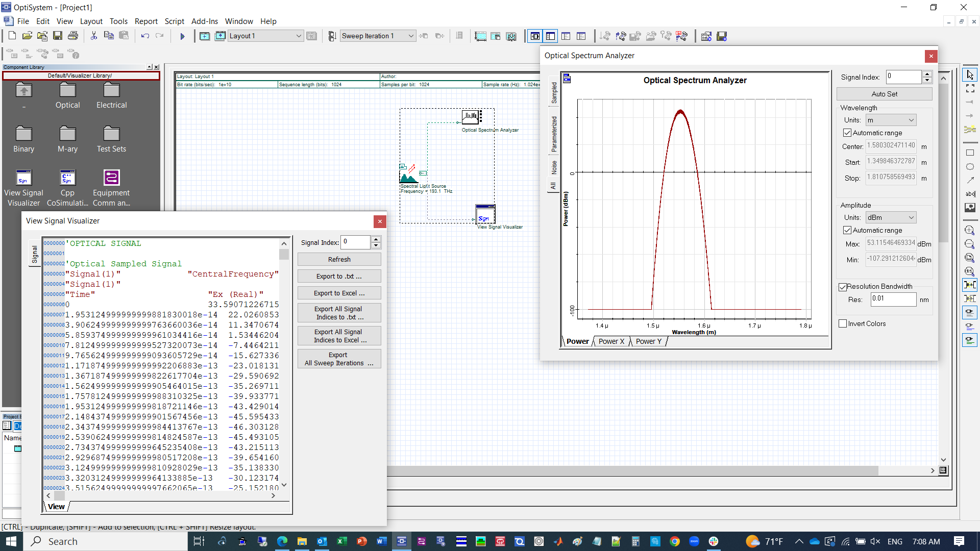Type a new resolution in the Res field

tap(893, 299)
